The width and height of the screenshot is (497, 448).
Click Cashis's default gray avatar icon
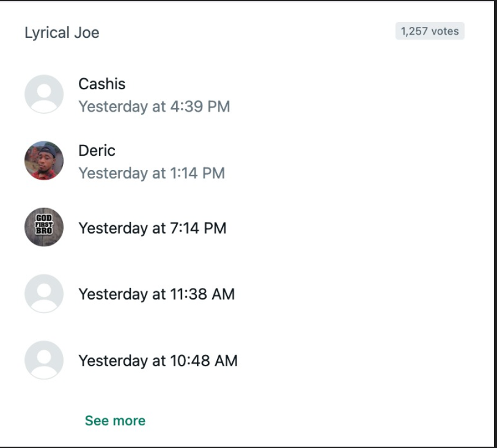pos(44,94)
